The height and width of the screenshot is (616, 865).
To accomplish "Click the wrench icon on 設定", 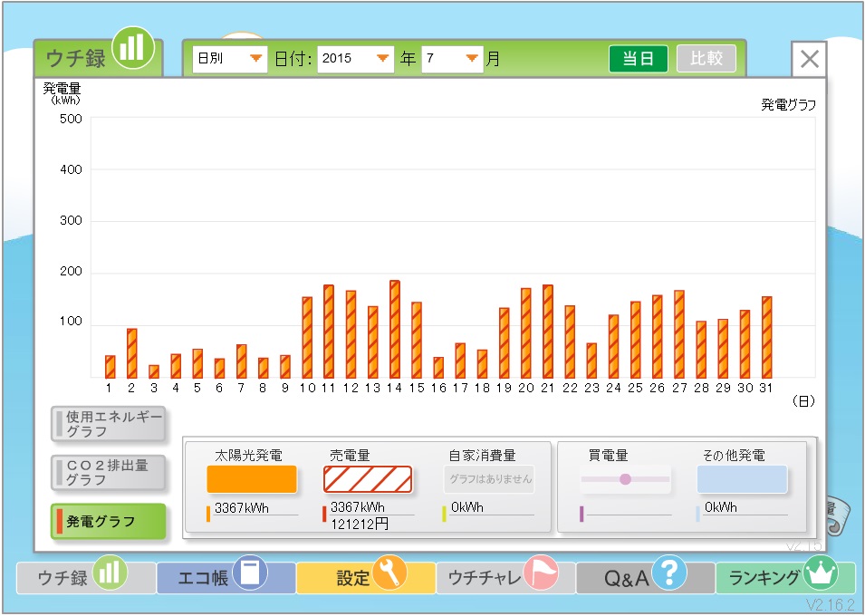I will tap(389, 573).
